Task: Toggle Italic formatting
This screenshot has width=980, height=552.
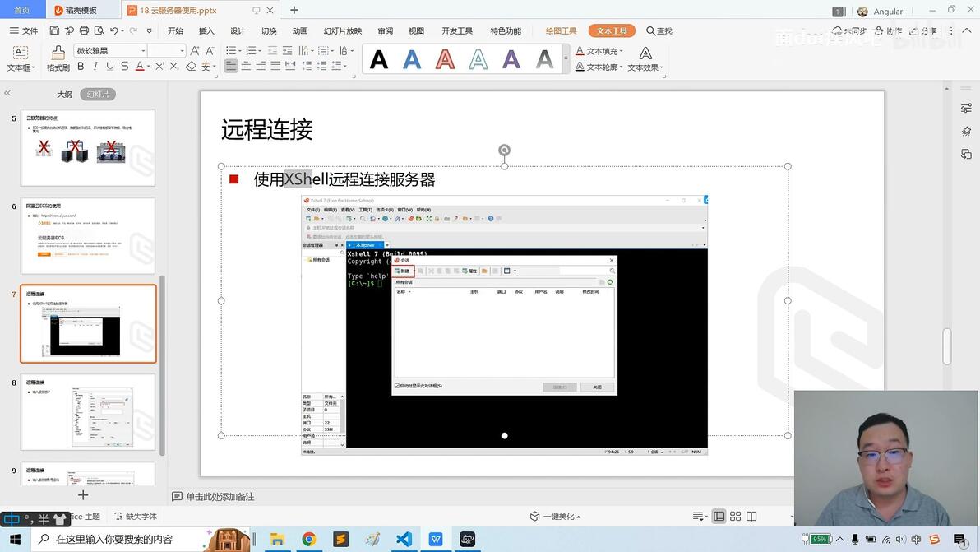Action: (95, 67)
